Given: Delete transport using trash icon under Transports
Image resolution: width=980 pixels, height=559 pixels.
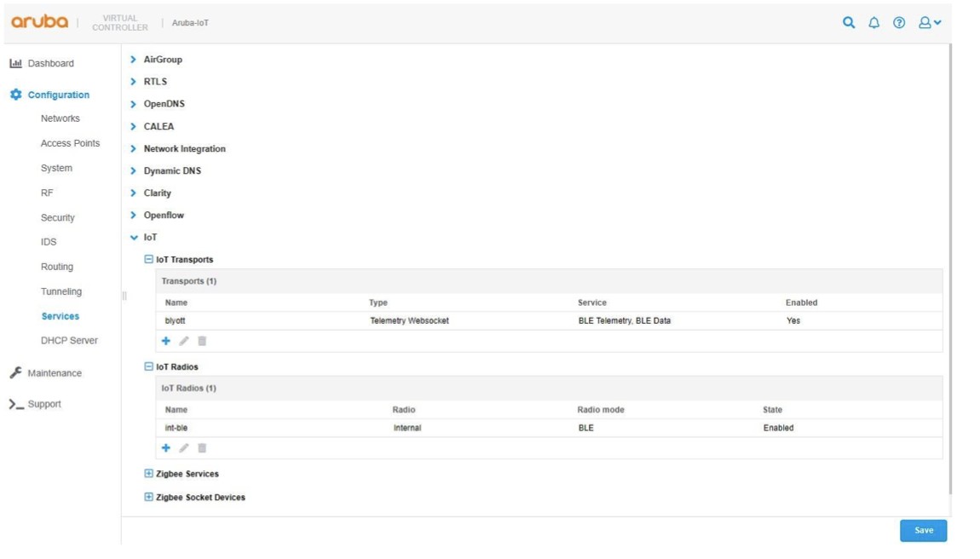Looking at the screenshot, I should coord(202,341).
